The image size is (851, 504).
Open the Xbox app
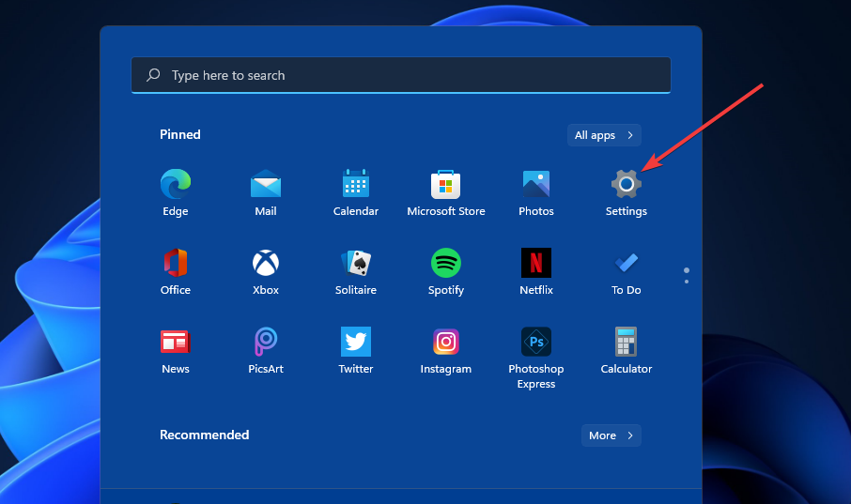pos(266,263)
